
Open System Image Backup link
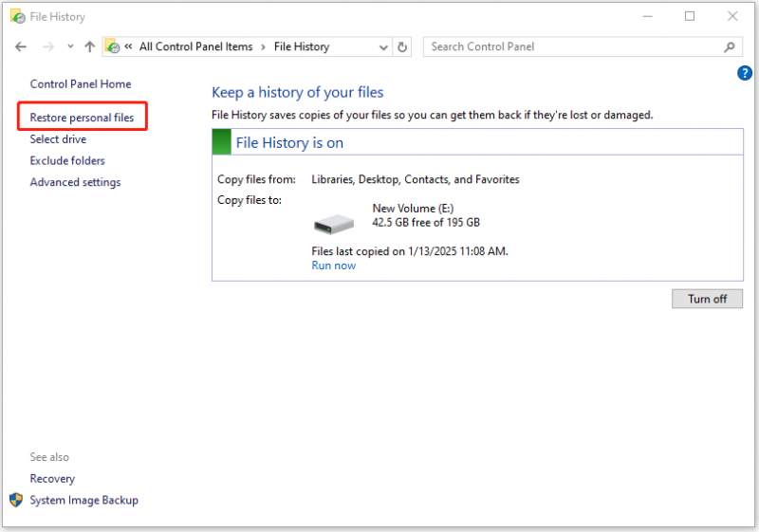[84, 500]
